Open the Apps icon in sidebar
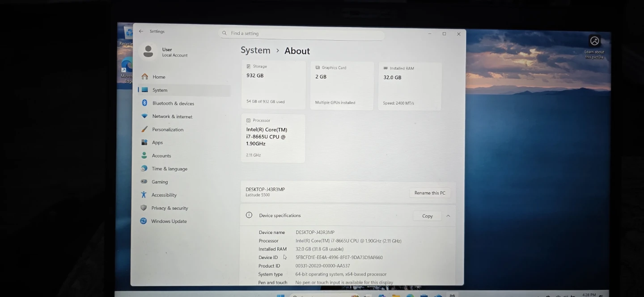 pos(144,142)
